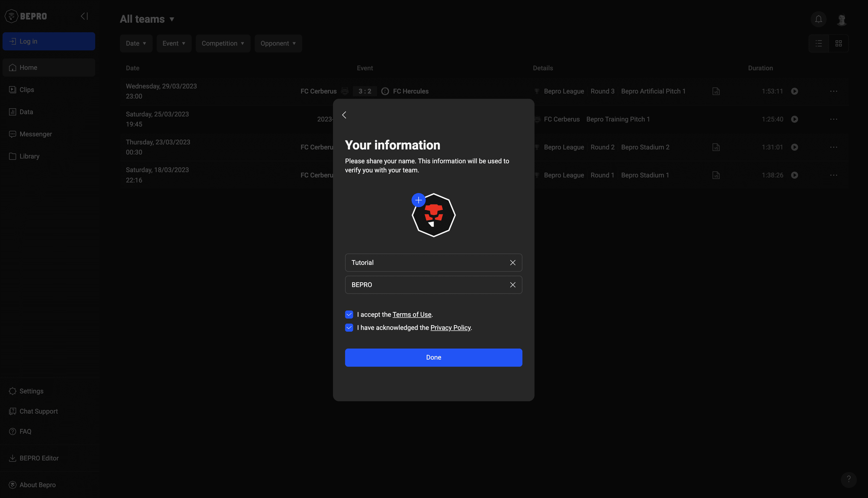Go to Clips in sidebar

[27, 90]
